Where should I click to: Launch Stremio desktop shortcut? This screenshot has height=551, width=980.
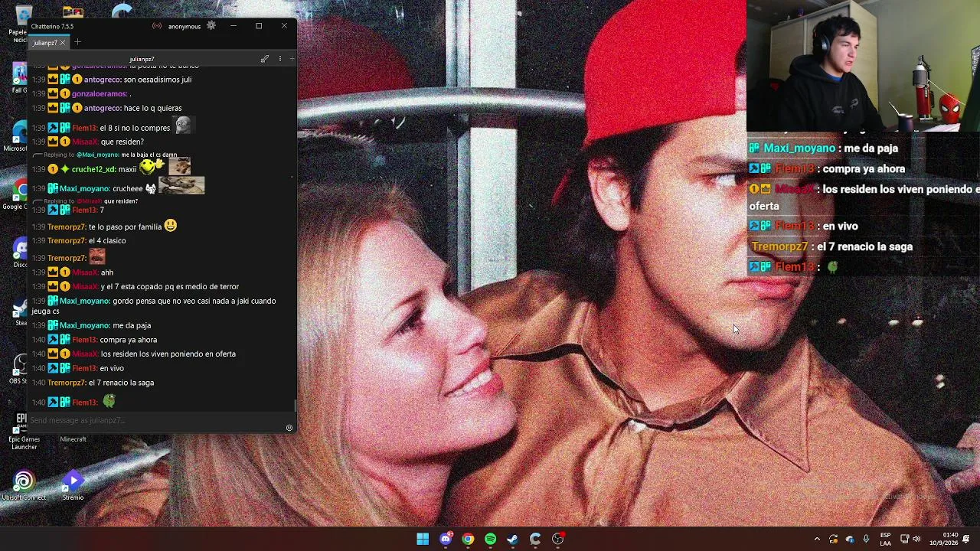(x=73, y=485)
